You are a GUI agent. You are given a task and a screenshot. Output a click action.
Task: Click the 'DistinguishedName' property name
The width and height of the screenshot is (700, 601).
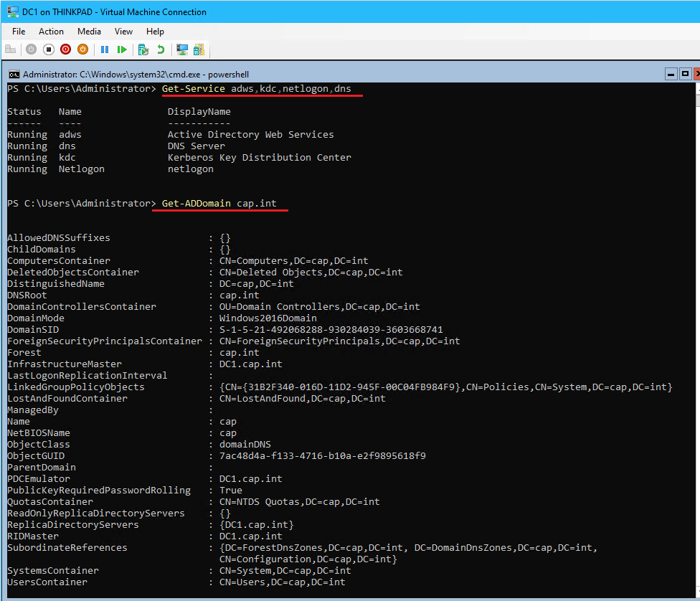pyautogui.click(x=56, y=283)
